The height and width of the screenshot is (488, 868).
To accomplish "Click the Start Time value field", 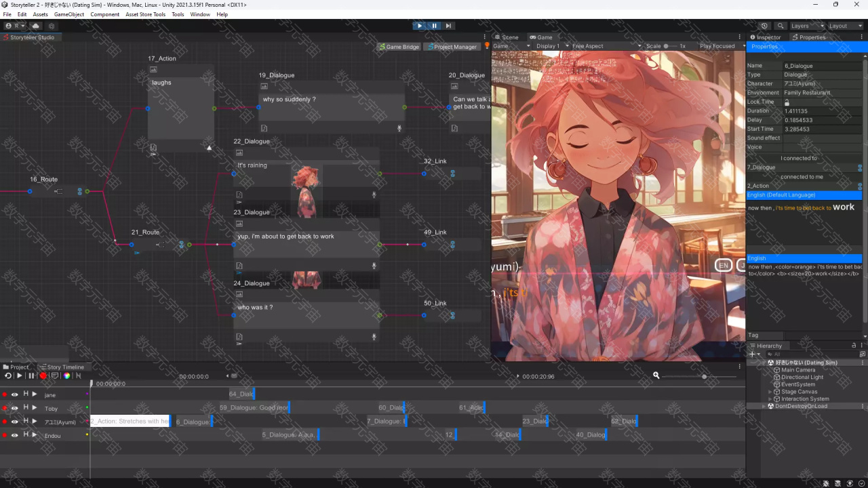I will pos(822,129).
